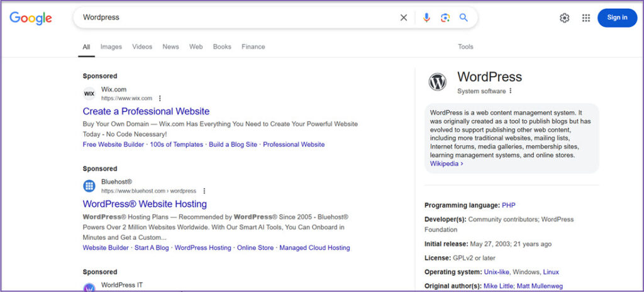Follow the Wikipedia link in knowledge panel
The image size is (644, 292).
(x=446, y=164)
